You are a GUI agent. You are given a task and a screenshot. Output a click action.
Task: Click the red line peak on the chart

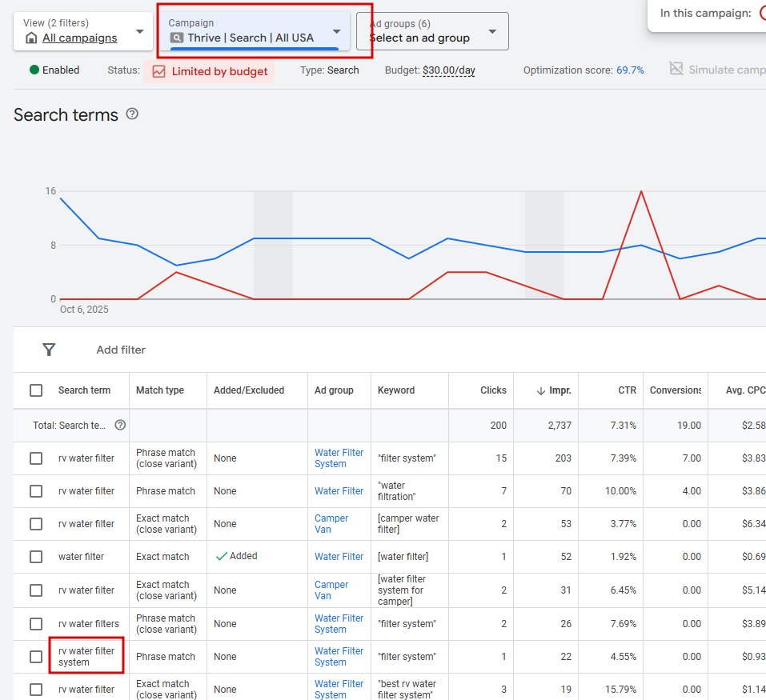pyautogui.click(x=641, y=191)
